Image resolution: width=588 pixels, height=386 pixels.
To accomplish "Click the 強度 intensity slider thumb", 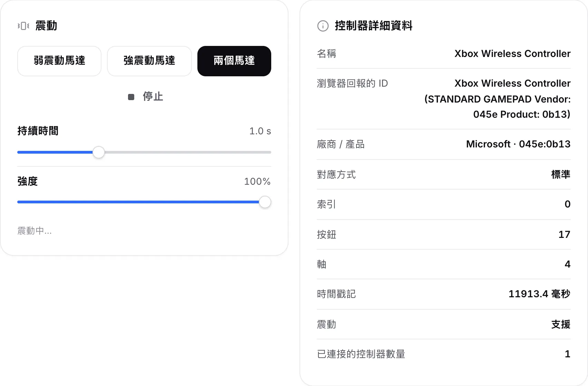I will [x=265, y=202].
